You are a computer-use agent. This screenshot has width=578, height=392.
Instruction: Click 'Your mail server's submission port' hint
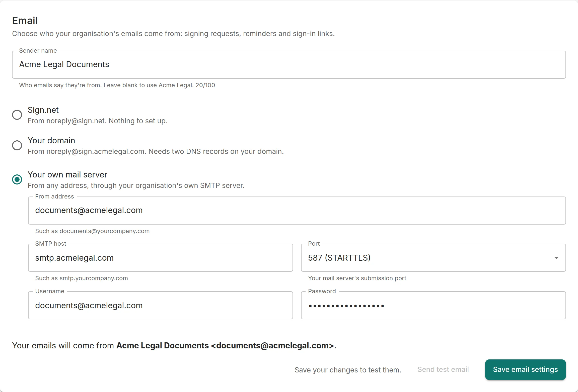coord(357,278)
